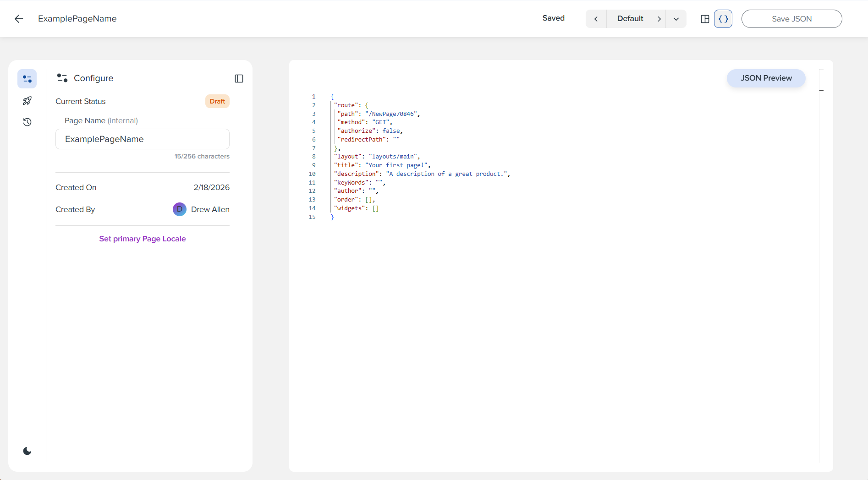Collapse the Configure panel with its icon

(239, 78)
